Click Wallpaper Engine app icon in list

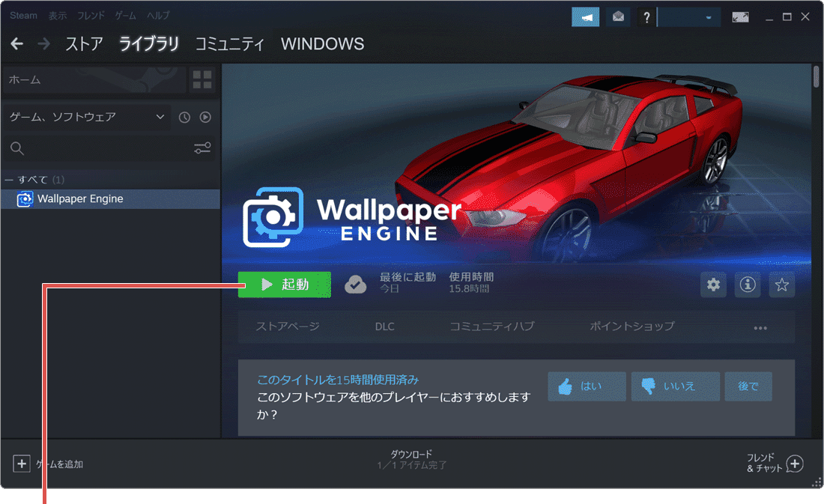point(25,199)
